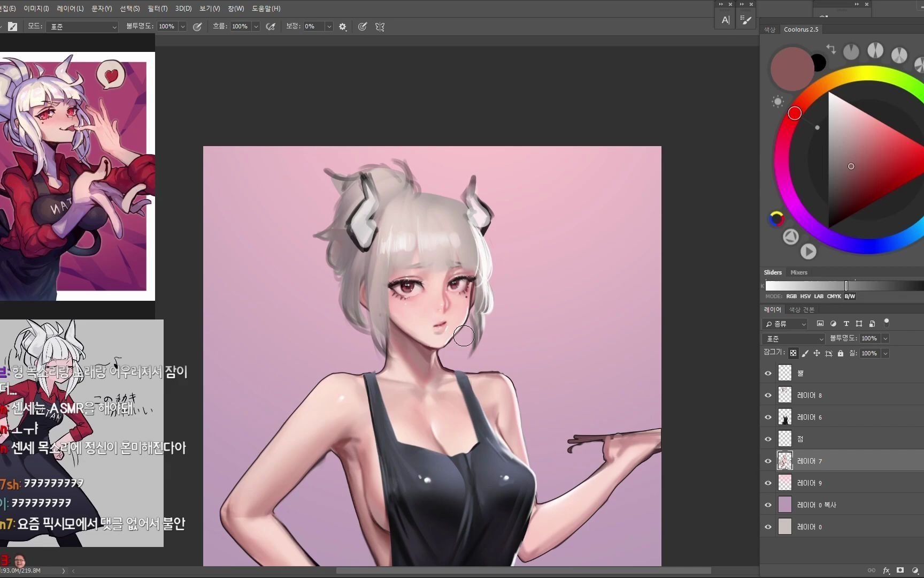Click the Coolorus play arrow button

(x=808, y=251)
